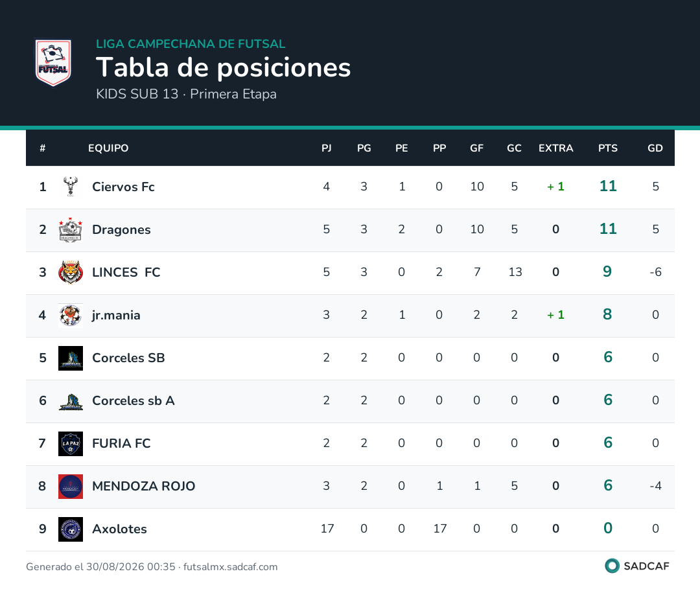Click the FURIA FC La Paz badge
This screenshot has width=700, height=600.
pos(71,444)
